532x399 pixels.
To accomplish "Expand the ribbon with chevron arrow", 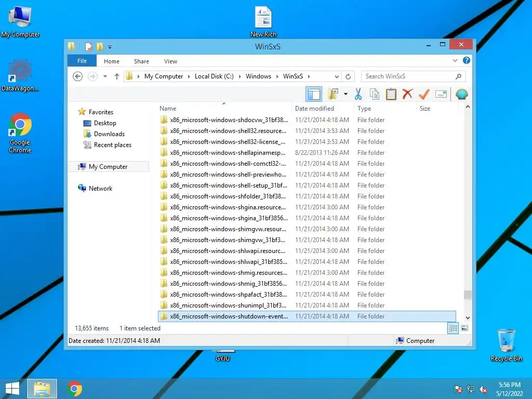I will click(455, 60).
